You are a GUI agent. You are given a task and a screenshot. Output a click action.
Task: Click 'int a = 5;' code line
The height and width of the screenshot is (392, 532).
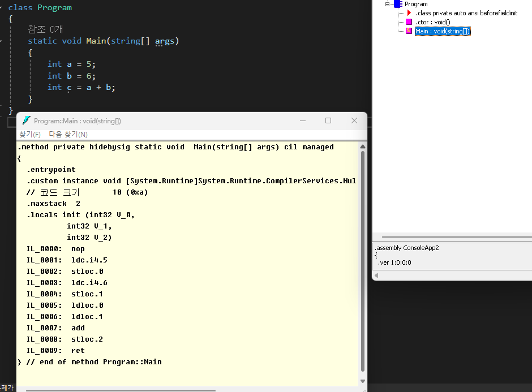(71, 64)
